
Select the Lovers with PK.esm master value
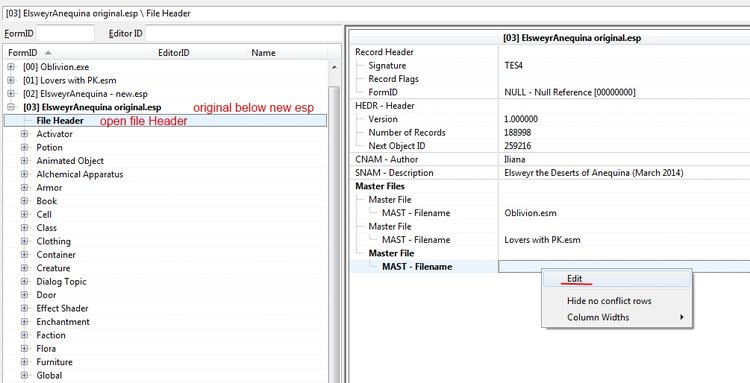542,240
